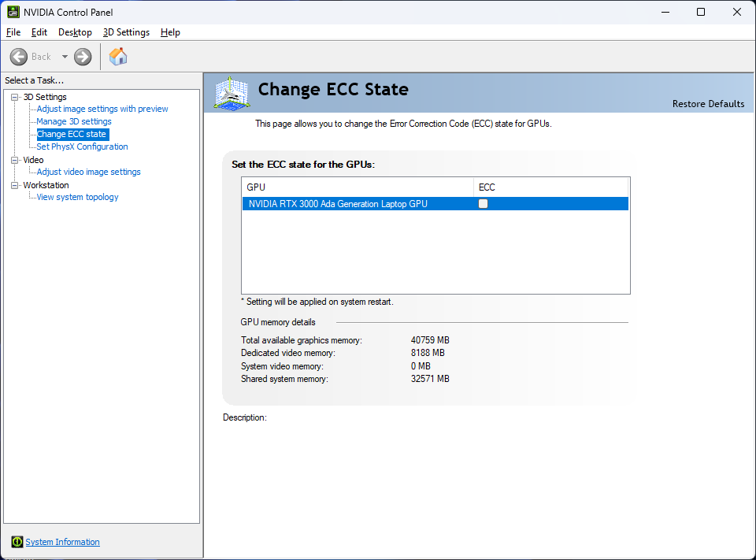Open the System Information link
Screen dimensions: 756x560
63,542
